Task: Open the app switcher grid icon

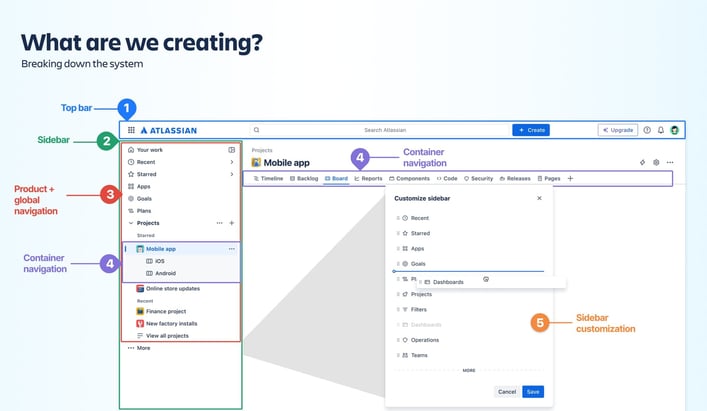Action: click(x=131, y=130)
